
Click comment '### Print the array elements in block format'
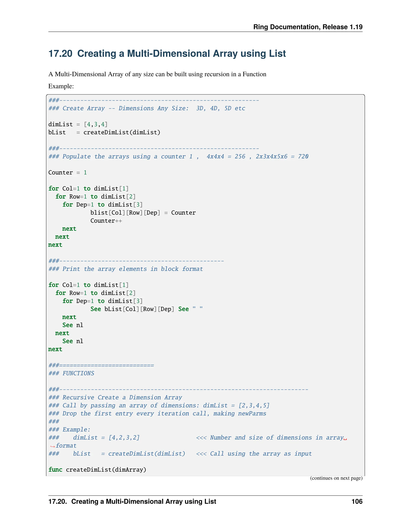click(126, 269)
